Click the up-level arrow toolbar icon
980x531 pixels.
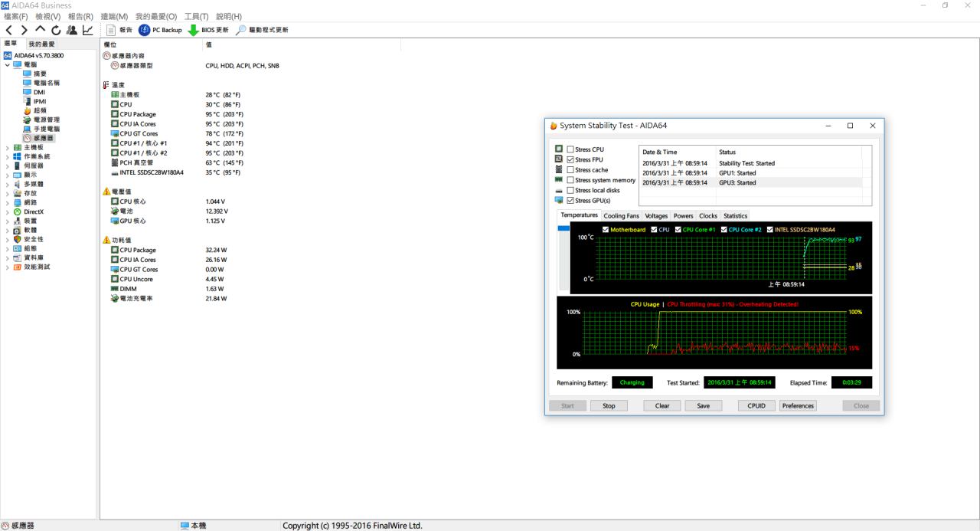[x=41, y=30]
